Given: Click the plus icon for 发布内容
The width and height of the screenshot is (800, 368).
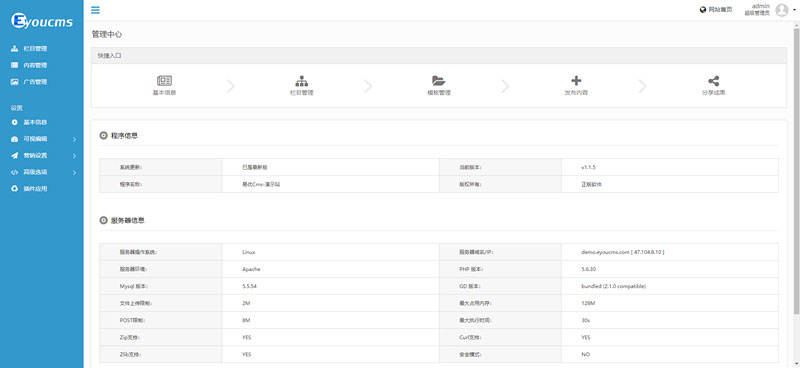Looking at the screenshot, I should [x=576, y=81].
